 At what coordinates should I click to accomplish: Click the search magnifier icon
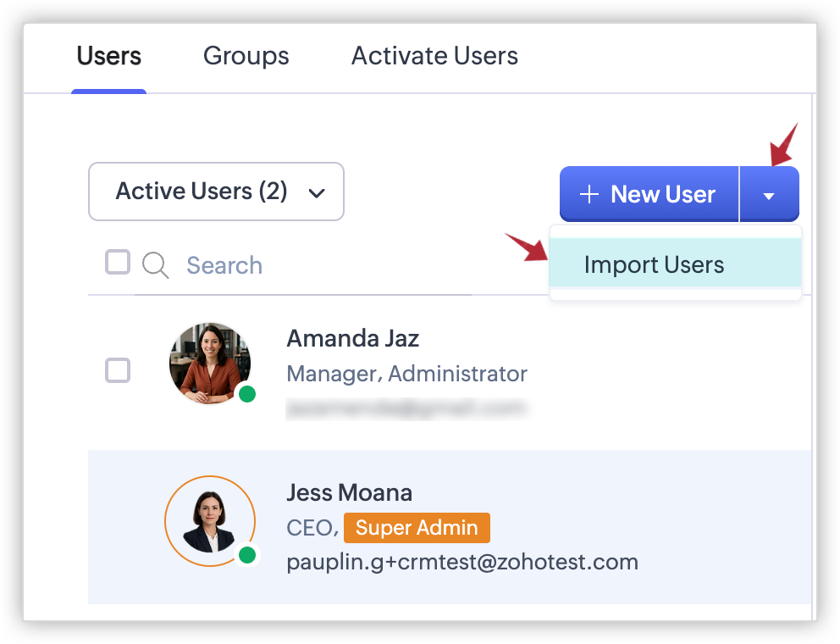(155, 265)
